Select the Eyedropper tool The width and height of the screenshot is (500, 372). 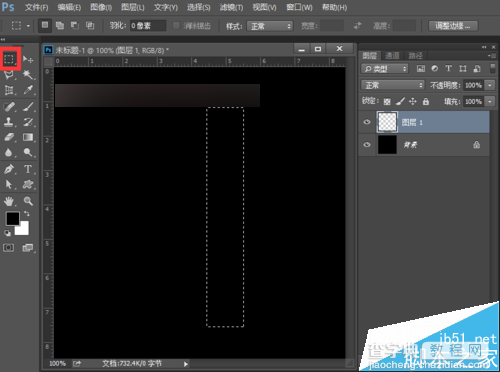pyautogui.click(x=28, y=90)
